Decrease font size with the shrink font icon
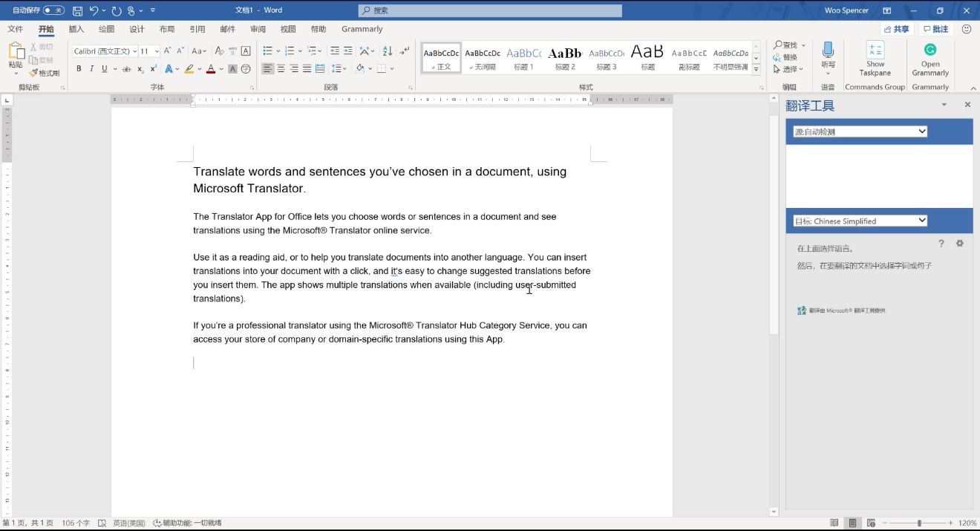 pos(180,51)
